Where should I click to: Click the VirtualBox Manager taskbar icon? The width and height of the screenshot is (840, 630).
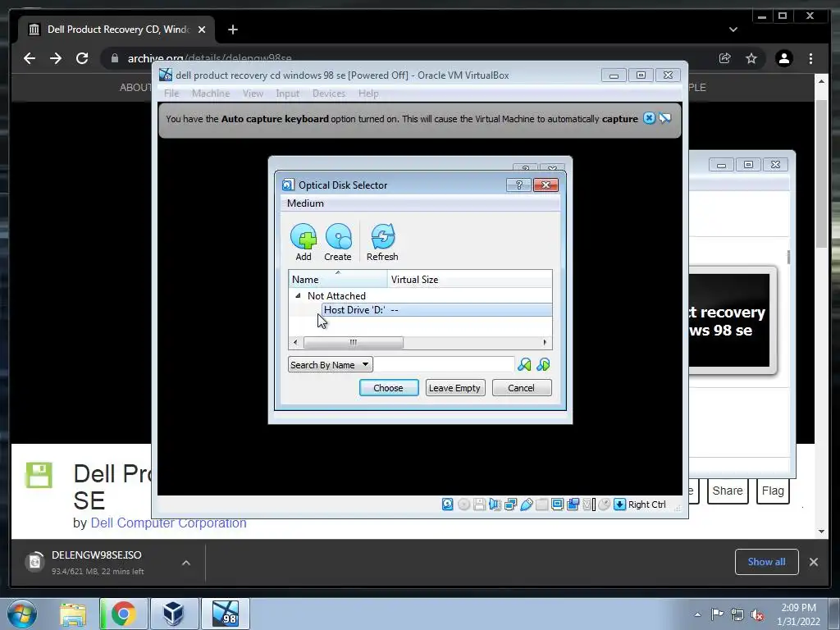(174, 614)
